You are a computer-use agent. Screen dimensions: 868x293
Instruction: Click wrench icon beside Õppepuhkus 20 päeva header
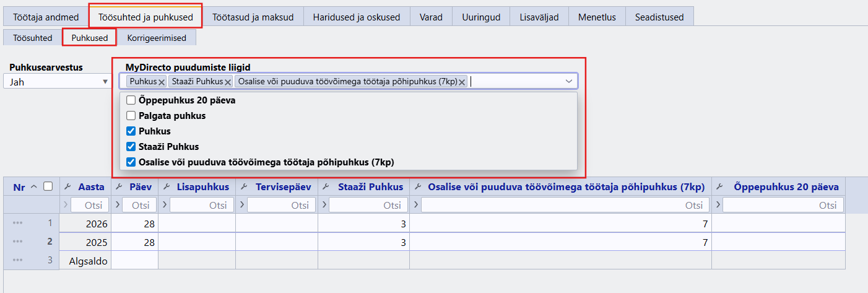click(721, 186)
